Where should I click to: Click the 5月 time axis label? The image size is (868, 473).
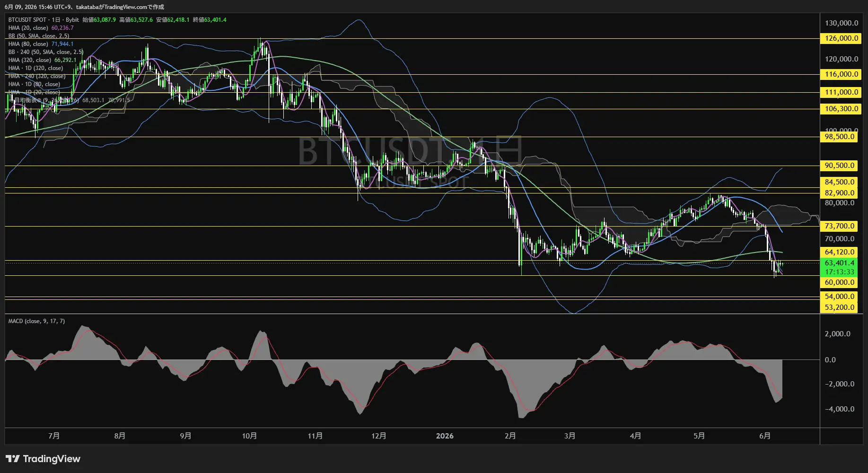[699, 436]
